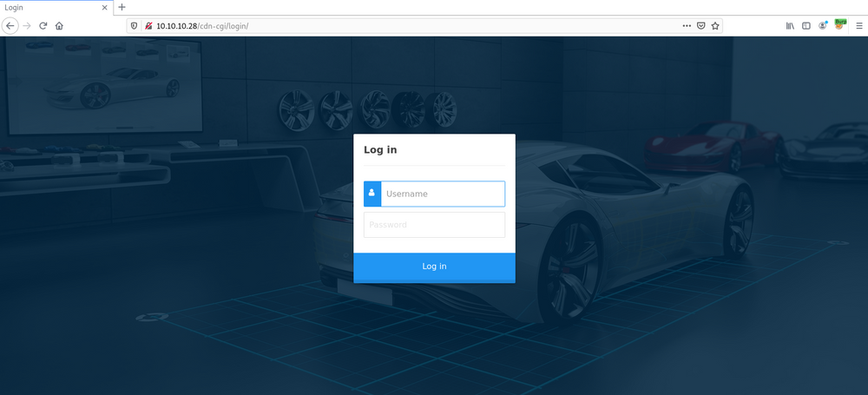Click the browser back arrow button
Viewport: 868px width, 395px height.
click(10, 26)
